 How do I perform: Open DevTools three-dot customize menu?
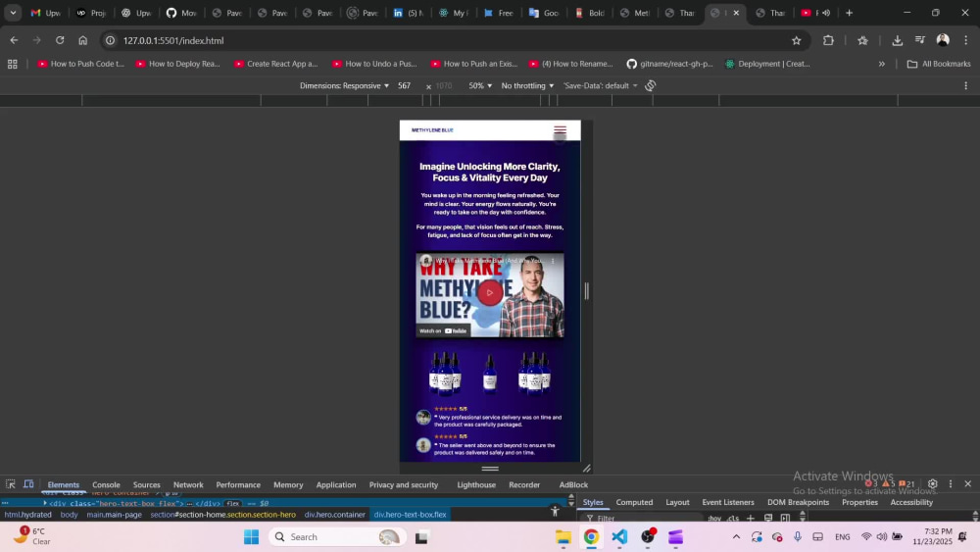point(951,484)
